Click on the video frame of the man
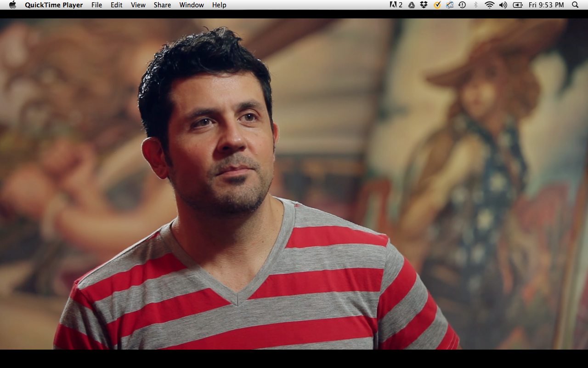The image size is (588, 368). point(294,184)
